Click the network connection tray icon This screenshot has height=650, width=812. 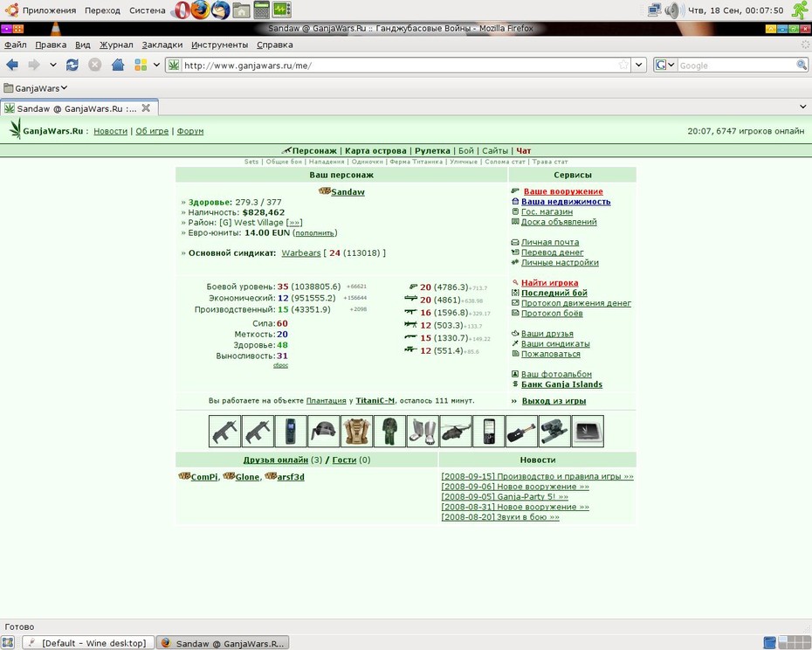coord(655,10)
